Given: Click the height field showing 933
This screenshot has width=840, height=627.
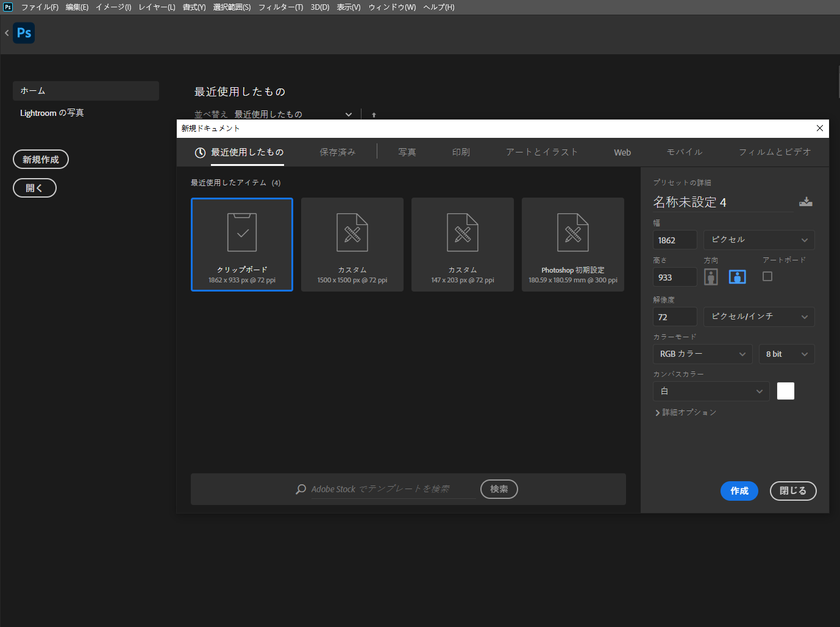Looking at the screenshot, I should pyautogui.click(x=675, y=277).
